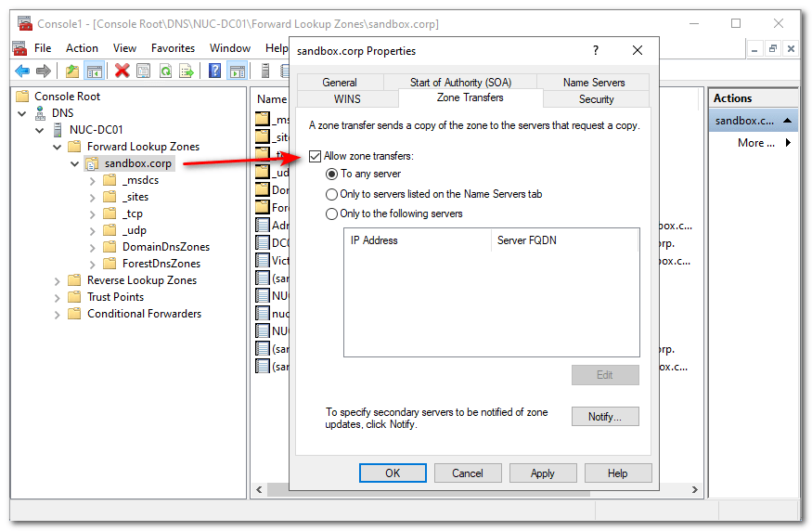Select 'Only to the following servers' option
Screen dimensions: 812x531
332,214
